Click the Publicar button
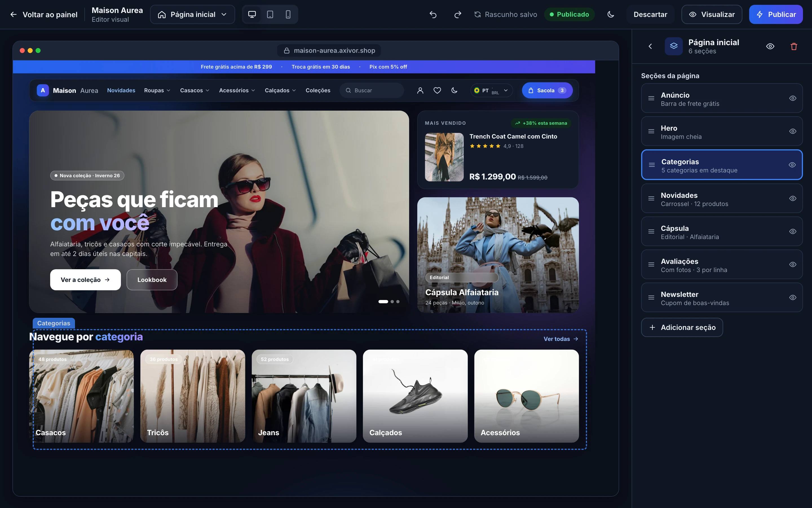The width and height of the screenshot is (812, 508). tap(776, 14)
